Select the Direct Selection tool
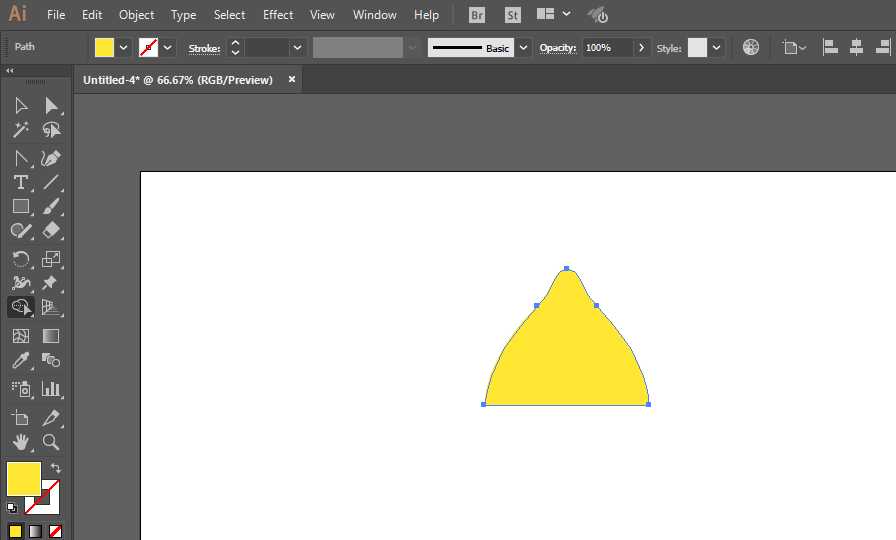The image size is (896, 540). point(51,106)
